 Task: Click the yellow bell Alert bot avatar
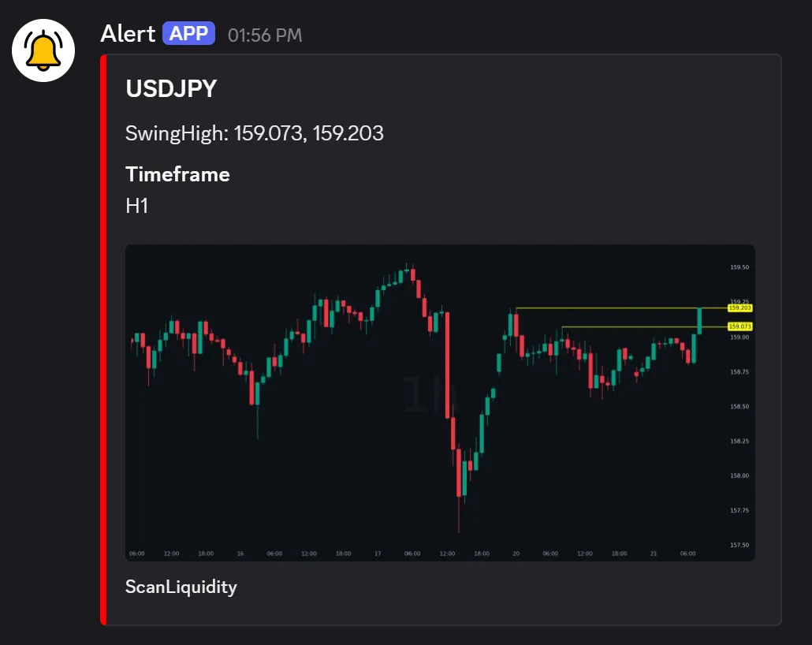tap(43, 50)
